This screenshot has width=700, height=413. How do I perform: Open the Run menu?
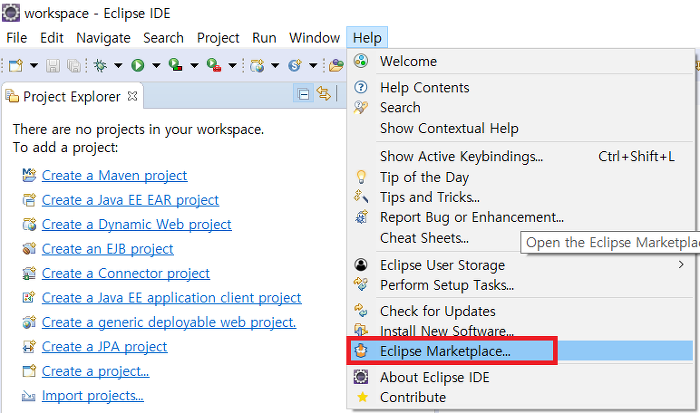264,38
